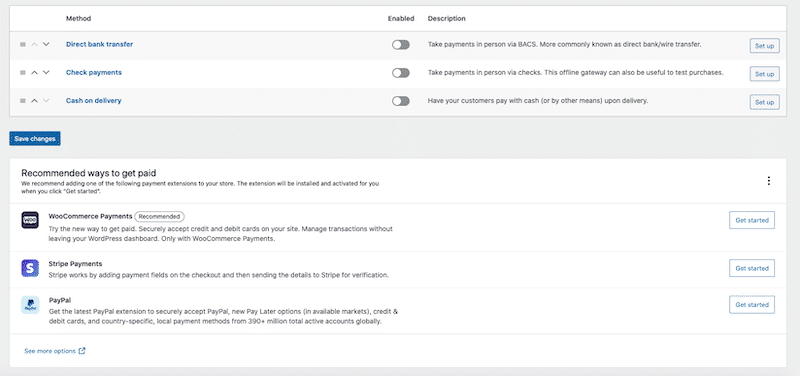
Task: Click Set up for Cash on delivery
Action: tap(764, 102)
